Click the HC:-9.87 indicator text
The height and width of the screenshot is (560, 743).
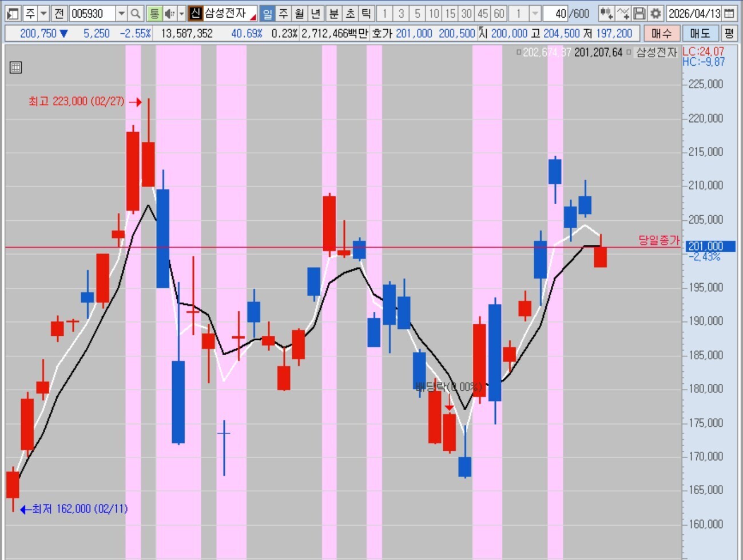pos(703,62)
